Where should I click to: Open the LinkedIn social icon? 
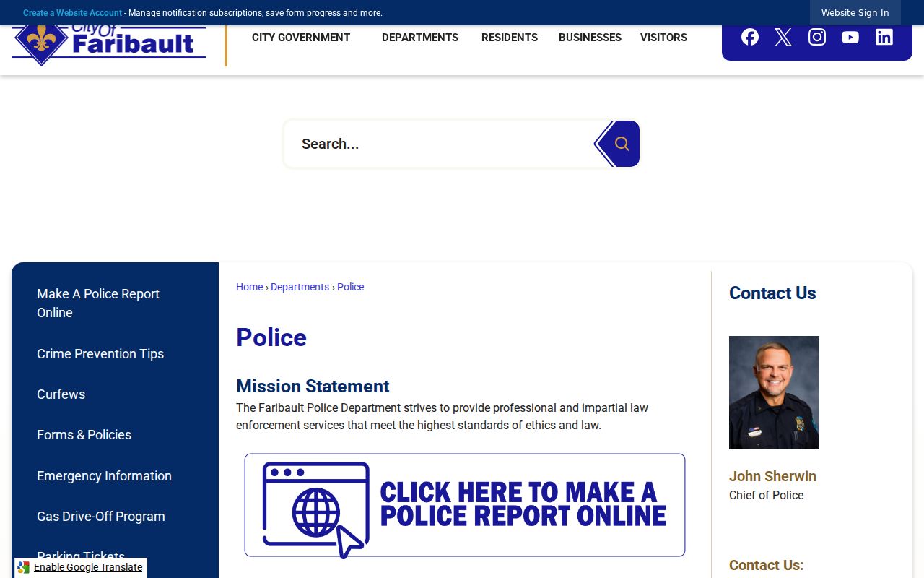tap(884, 37)
